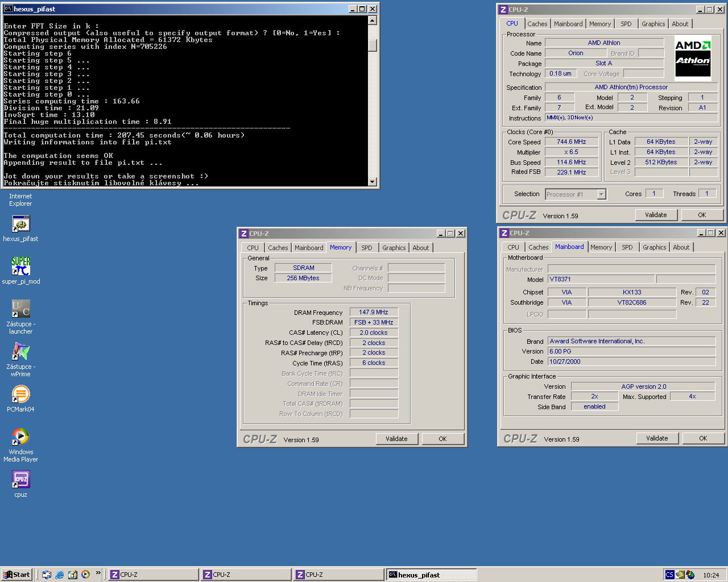Click the AMD Athlon logo in CPU-Z
Screen dimensions: 728x582
pos(693,57)
